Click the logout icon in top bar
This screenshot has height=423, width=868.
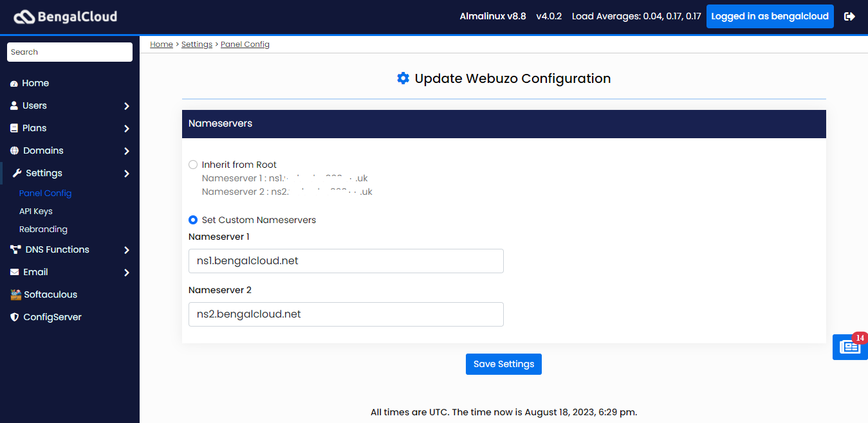pos(851,16)
